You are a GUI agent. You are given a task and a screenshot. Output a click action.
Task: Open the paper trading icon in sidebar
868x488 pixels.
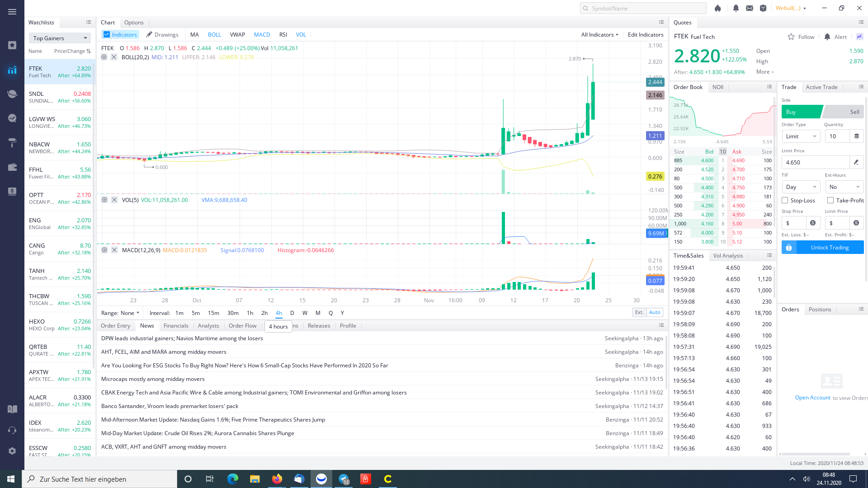tap(12, 143)
